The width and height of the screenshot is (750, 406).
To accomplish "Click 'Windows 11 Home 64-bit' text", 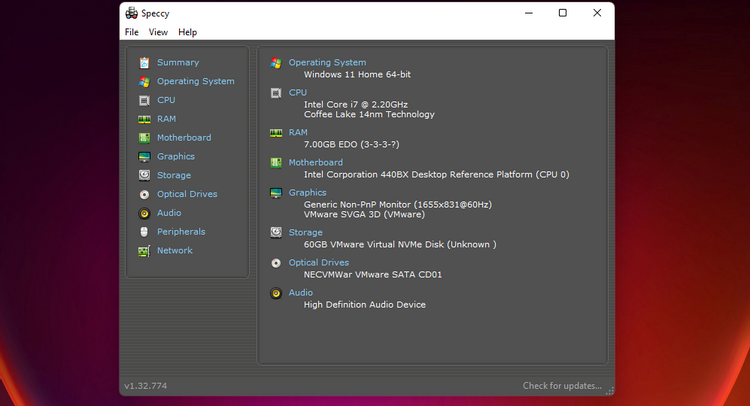I will tap(357, 75).
